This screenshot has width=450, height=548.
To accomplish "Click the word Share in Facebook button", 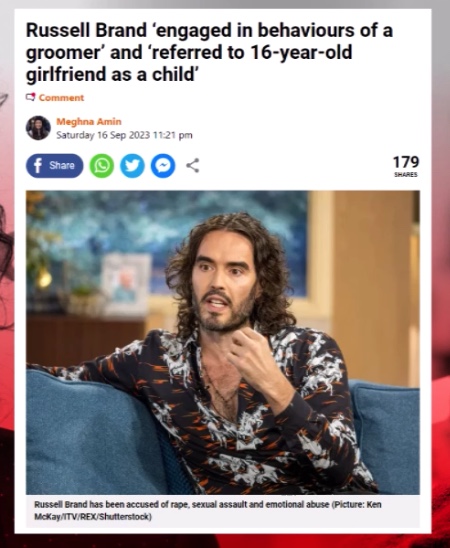I will [62, 165].
